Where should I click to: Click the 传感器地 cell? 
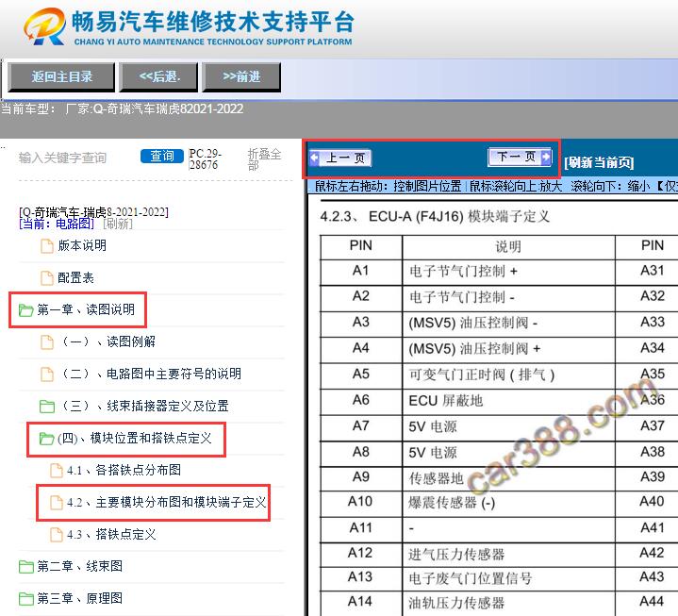point(508,478)
